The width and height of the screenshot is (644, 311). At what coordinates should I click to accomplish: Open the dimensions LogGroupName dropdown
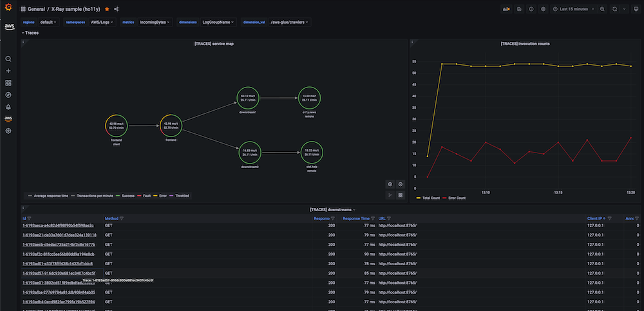click(218, 22)
